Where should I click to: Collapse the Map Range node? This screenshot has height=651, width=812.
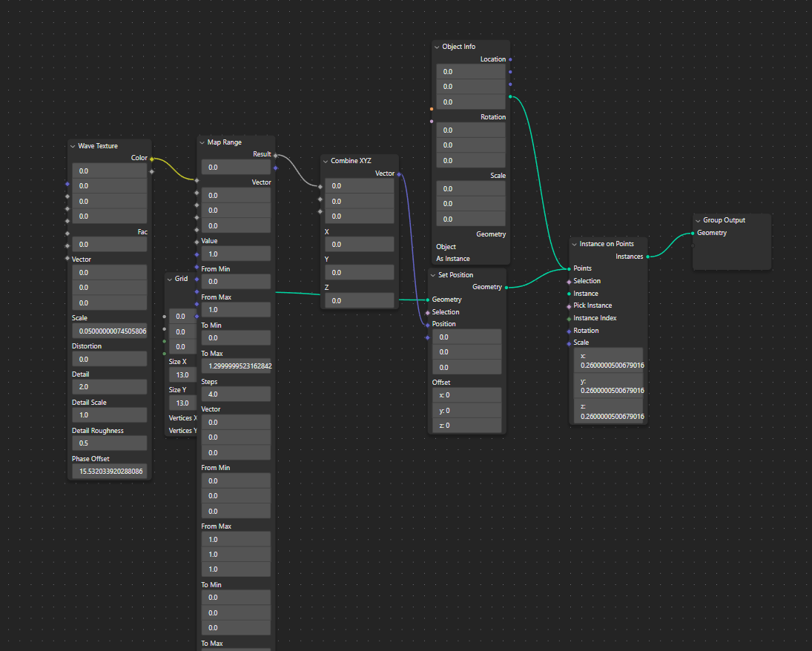(201, 142)
